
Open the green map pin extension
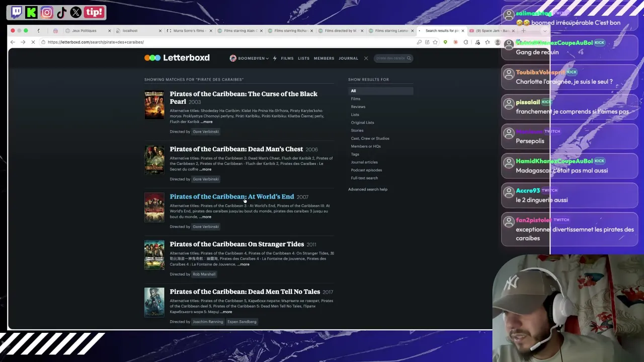click(445, 42)
